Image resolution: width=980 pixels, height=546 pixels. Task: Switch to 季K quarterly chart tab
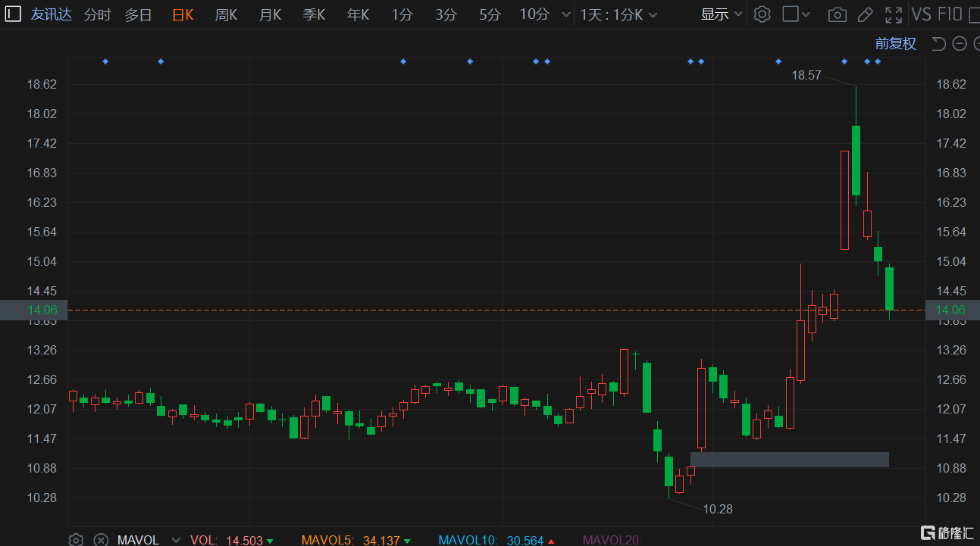[x=314, y=14]
